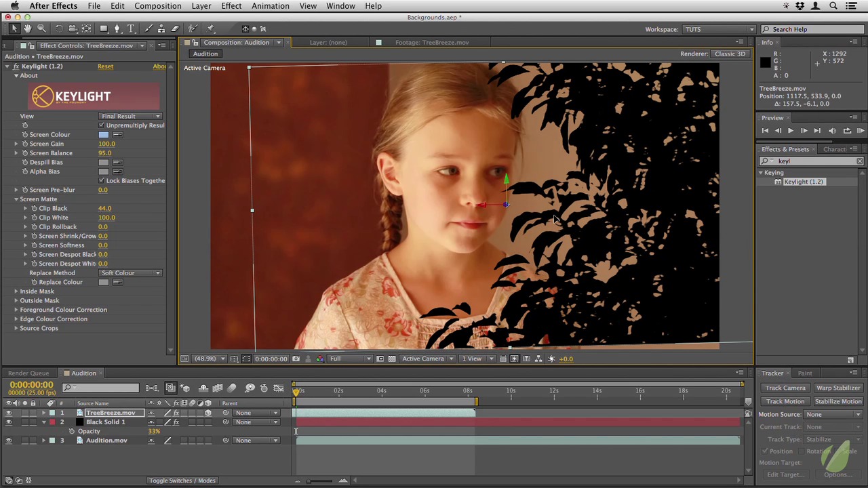This screenshot has width=868, height=488.
Task: Select the Hand tool in toolbar
Action: (28, 28)
